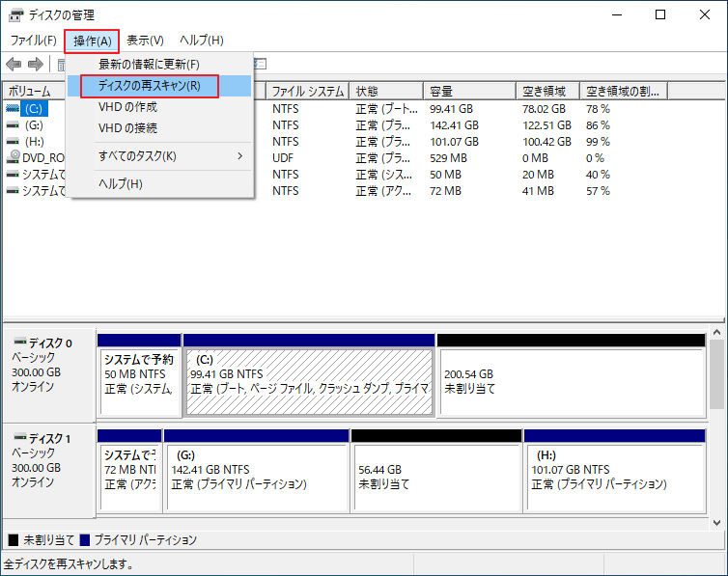Image resolution: width=728 pixels, height=576 pixels.
Task: Sort by 空き領域の割... column header
Action: (x=624, y=92)
